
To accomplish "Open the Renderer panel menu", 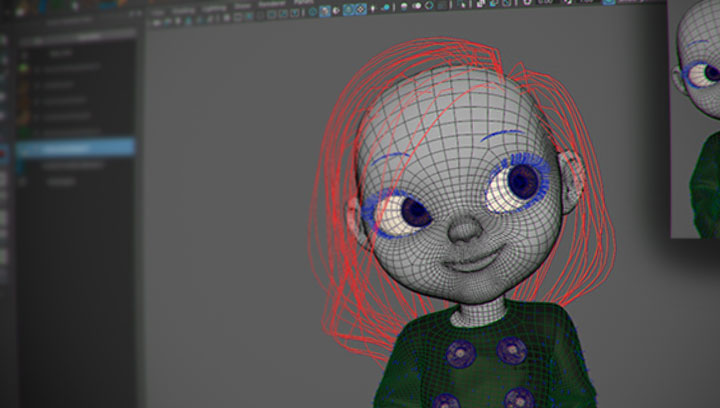I will point(272,7).
